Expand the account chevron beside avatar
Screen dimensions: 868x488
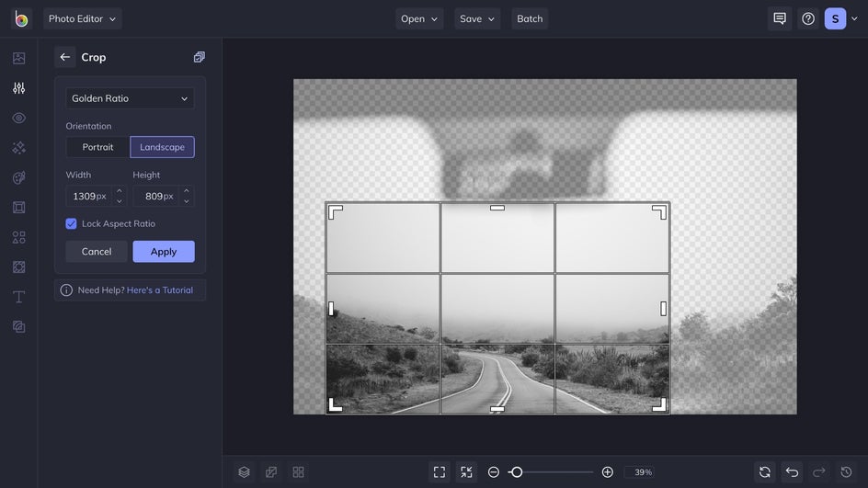(x=854, y=18)
